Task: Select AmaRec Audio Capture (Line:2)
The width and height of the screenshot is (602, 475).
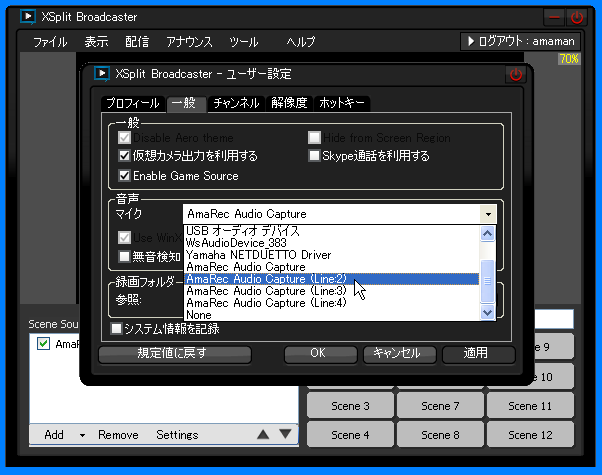Action: 332,279
